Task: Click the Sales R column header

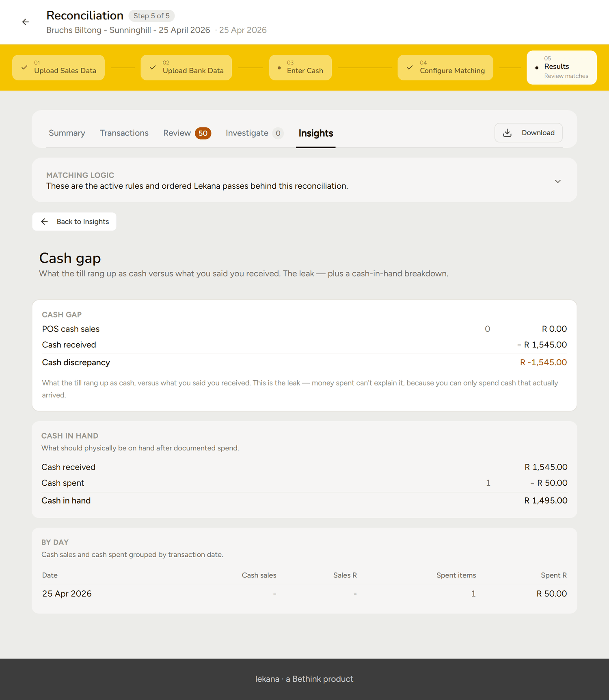Action: coord(345,575)
